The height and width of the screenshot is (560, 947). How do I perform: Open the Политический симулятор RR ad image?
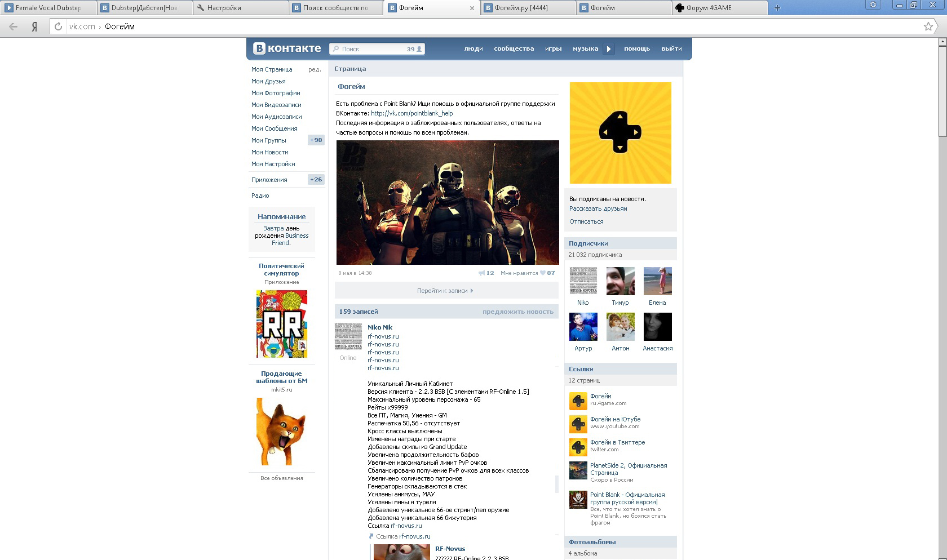(x=281, y=324)
